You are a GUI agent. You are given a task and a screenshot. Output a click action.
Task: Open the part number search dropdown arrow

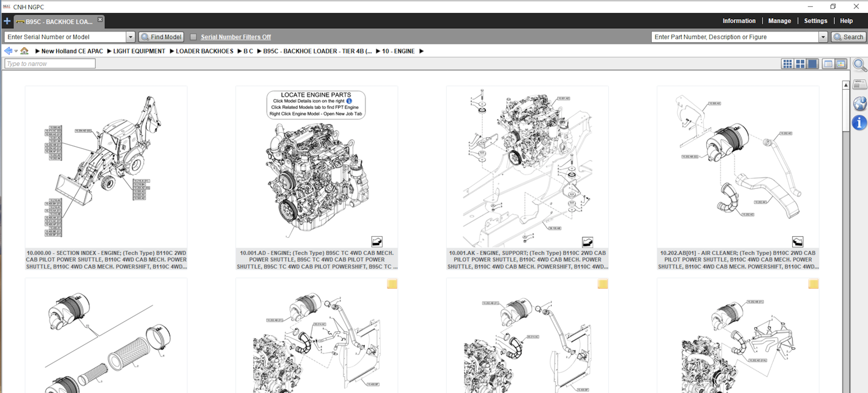(823, 37)
